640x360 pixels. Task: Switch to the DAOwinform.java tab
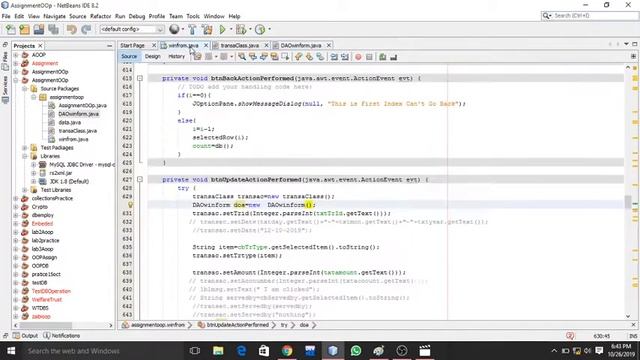(301, 45)
